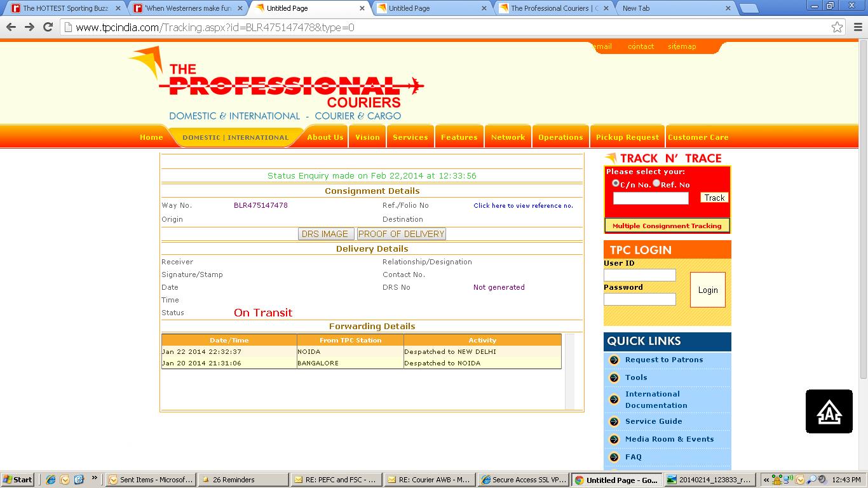Reload the tracking page
Image resolution: width=868 pixels, height=488 pixels.
click(x=48, y=27)
